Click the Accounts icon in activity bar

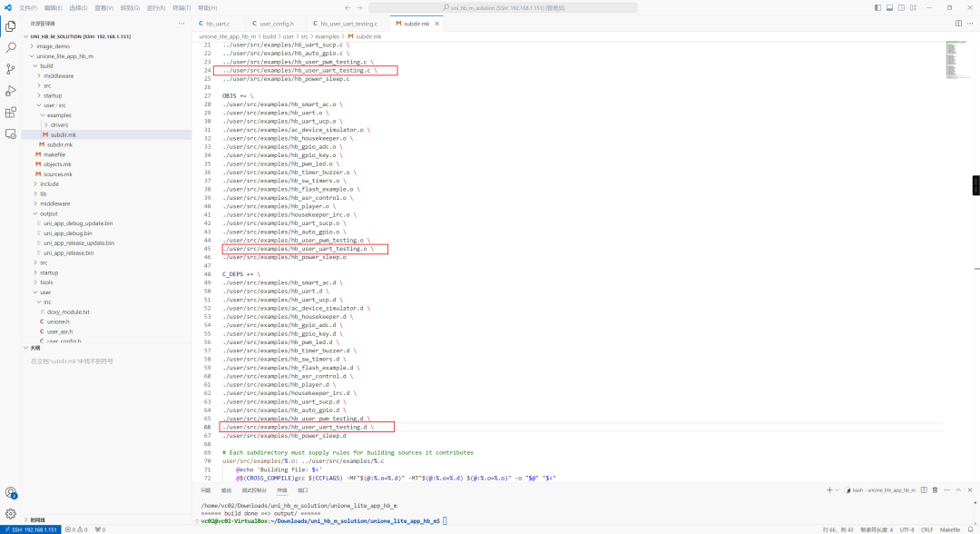[x=11, y=492]
